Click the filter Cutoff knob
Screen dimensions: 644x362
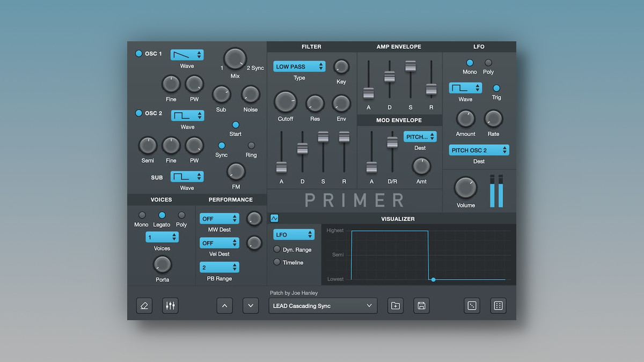[x=286, y=102]
